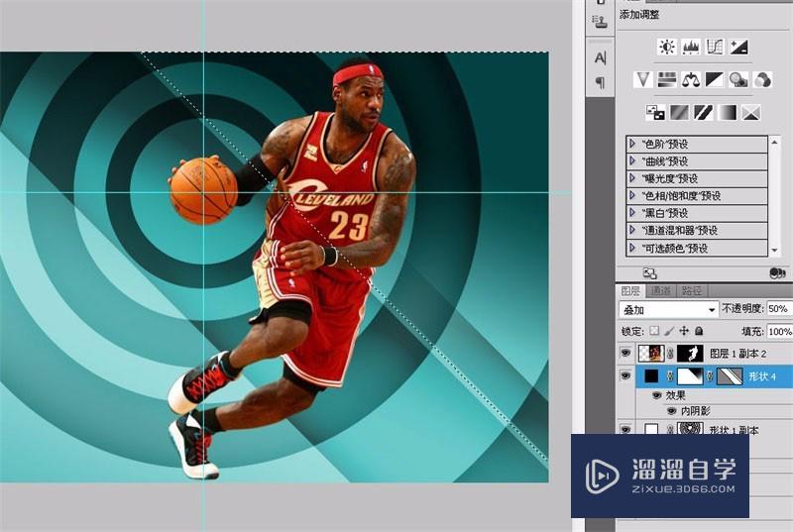Select 图层 1 副本 2 layer thumbnail
793x532 pixels.
coord(651,354)
